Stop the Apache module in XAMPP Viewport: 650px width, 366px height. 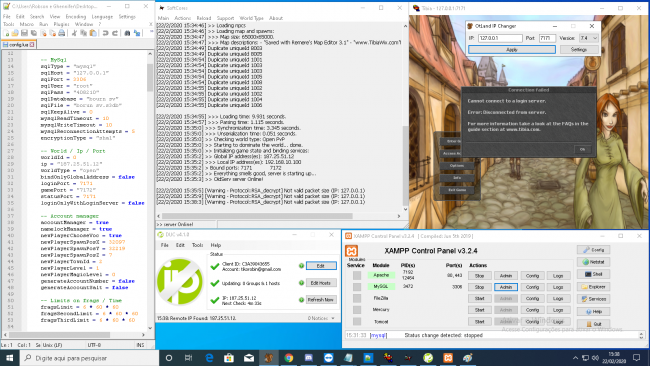pyautogui.click(x=480, y=276)
